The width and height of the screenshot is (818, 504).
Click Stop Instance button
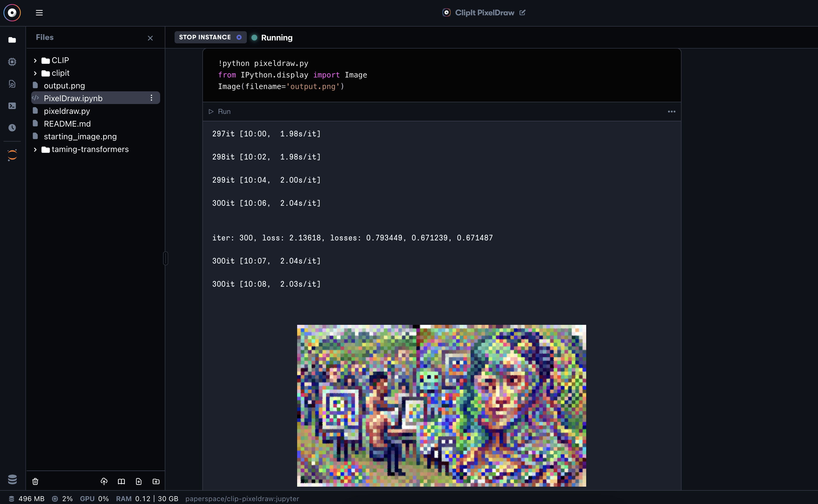[x=210, y=37]
